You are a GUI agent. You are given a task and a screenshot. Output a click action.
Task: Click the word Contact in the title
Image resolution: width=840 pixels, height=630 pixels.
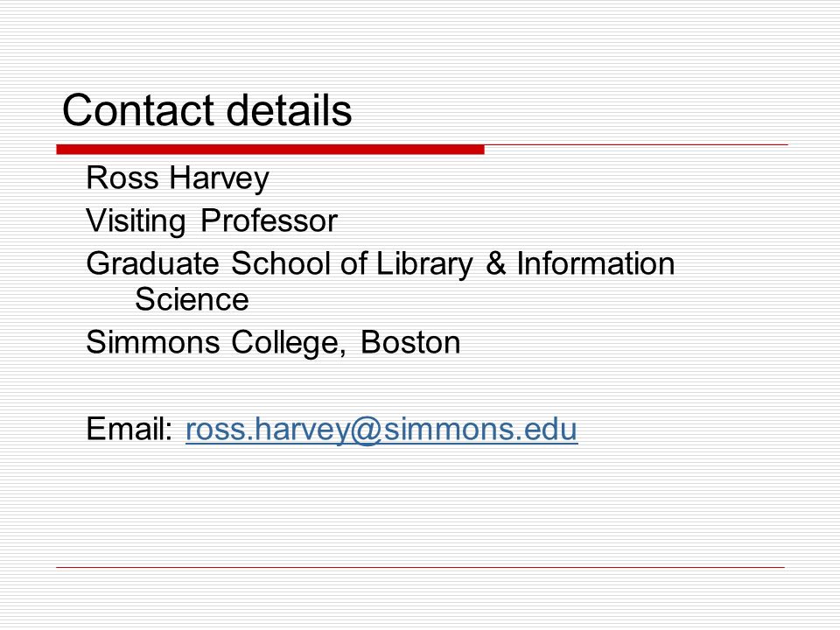coord(139,110)
